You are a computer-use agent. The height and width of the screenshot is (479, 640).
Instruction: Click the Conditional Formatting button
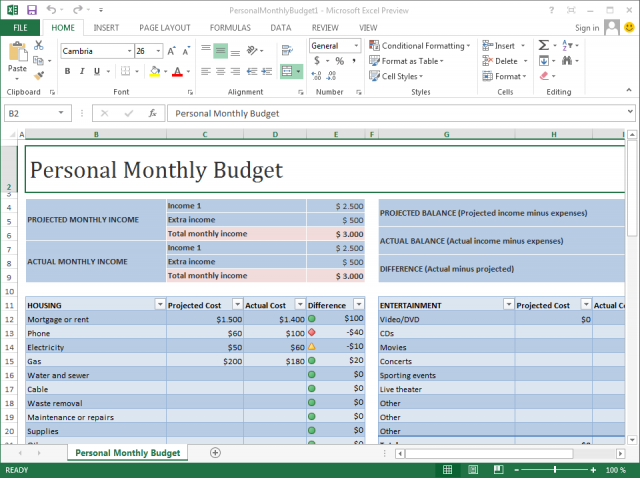(x=423, y=46)
